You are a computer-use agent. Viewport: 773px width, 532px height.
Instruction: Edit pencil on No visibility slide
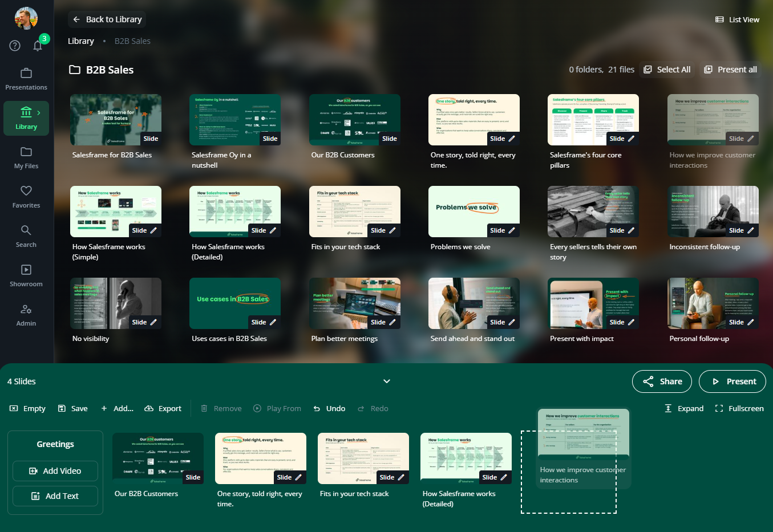153,322
